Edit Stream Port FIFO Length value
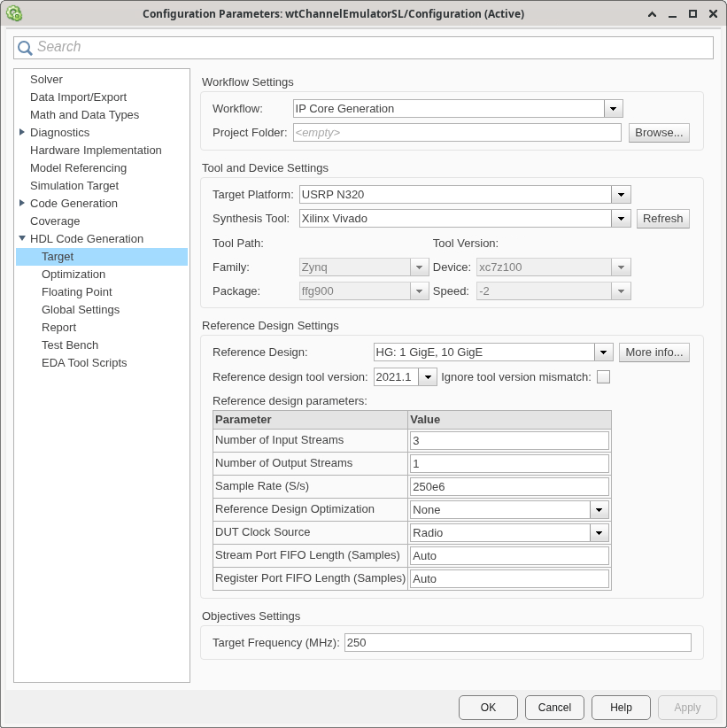This screenshot has height=728, width=727. click(x=509, y=556)
